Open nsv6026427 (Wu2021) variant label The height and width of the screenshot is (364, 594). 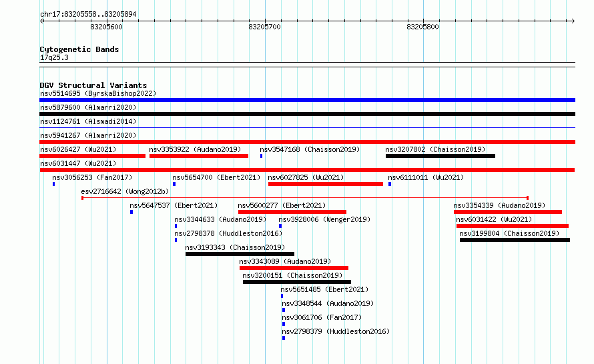coord(78,149)
